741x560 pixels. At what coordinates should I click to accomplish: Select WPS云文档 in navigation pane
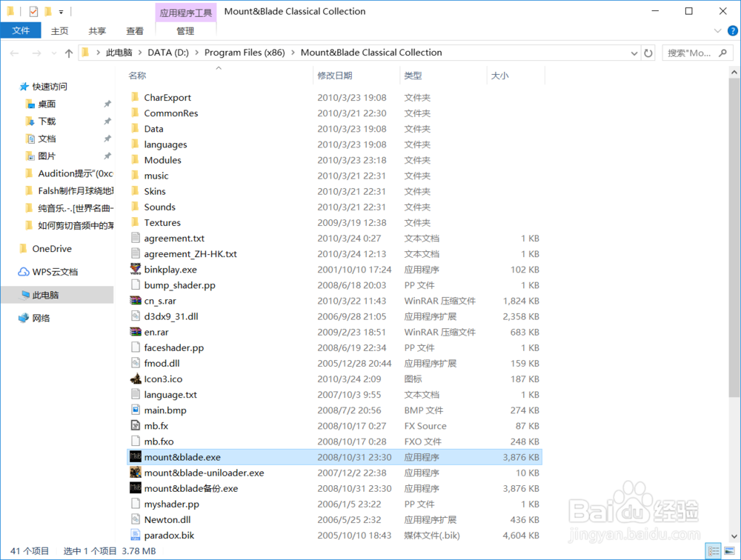(55, 272)
